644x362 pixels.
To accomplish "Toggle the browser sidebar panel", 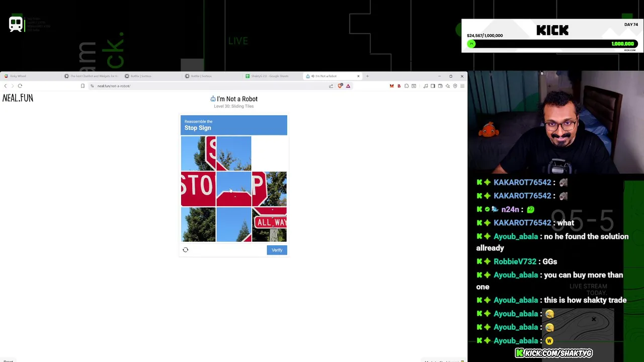I will (x=433, y=86).
